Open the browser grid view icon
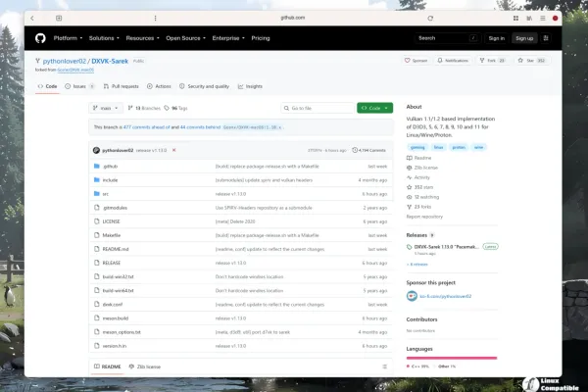Screen dimensions: 588x392 (516, 18)
